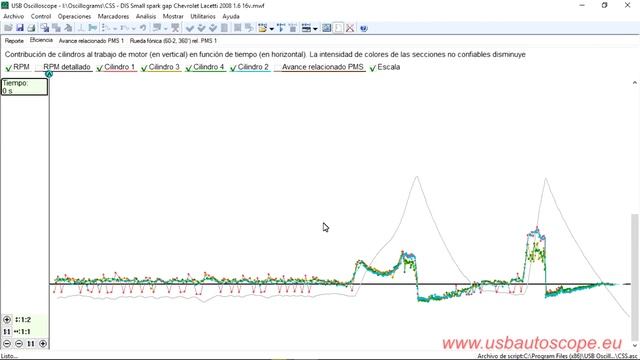Open the Utilitarios menu
The image size is (640, 360).
coord(203,16)
